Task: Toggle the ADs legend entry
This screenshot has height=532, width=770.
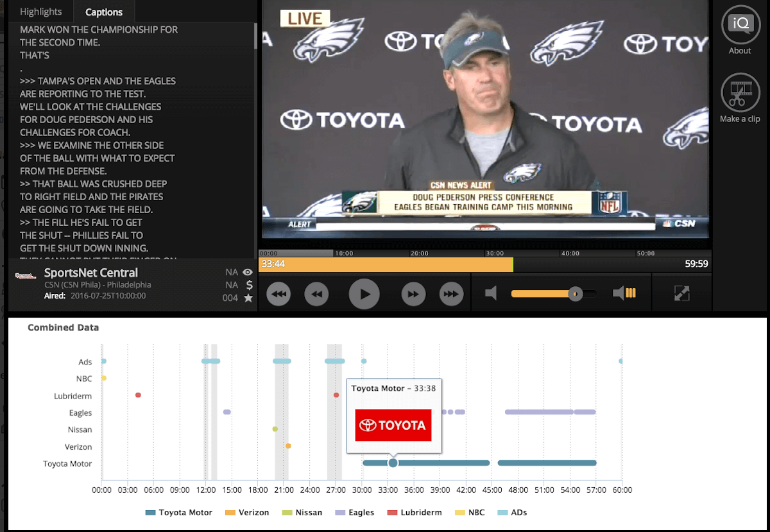Action: pyautogui.click(x=513, y=513)
